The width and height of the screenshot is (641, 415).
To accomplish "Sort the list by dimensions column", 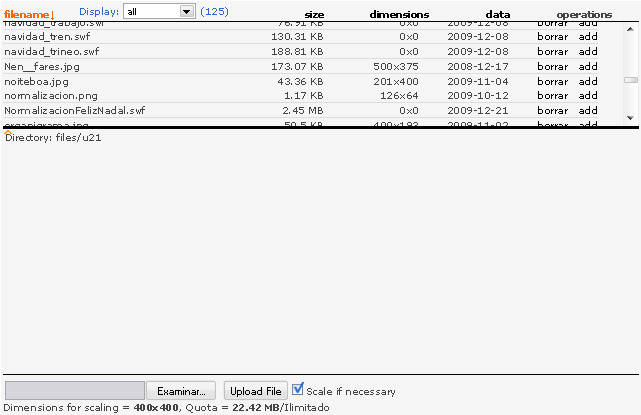I will [x=399, y=15].
